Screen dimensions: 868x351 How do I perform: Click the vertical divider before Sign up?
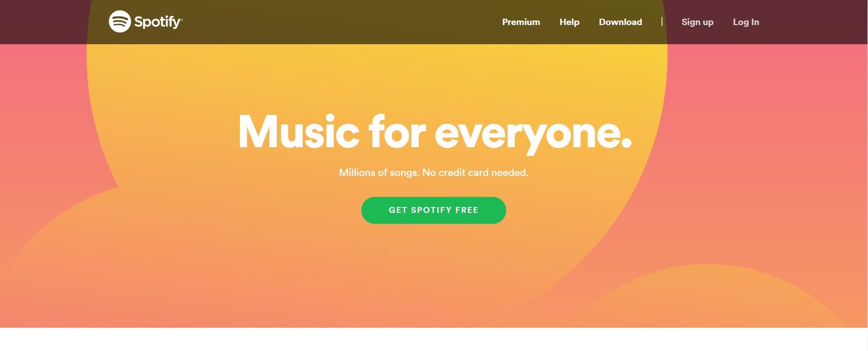[662, 22]
